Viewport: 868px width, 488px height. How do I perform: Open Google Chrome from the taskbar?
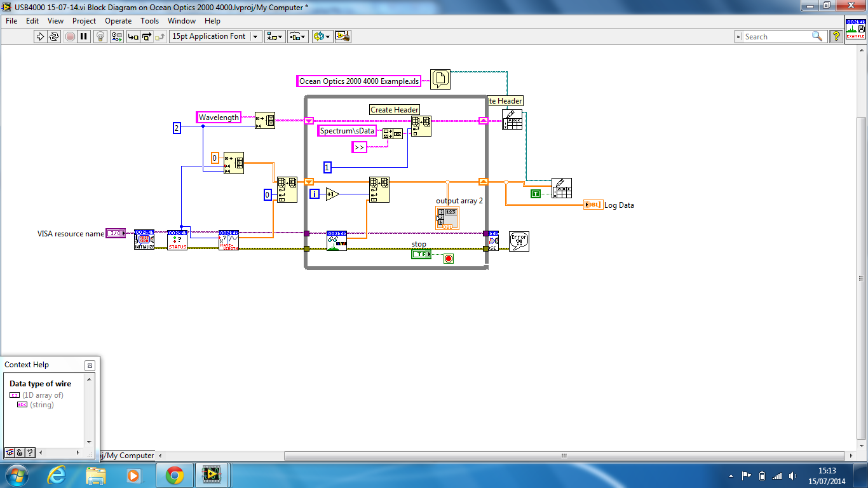click(x=175, y=475)
